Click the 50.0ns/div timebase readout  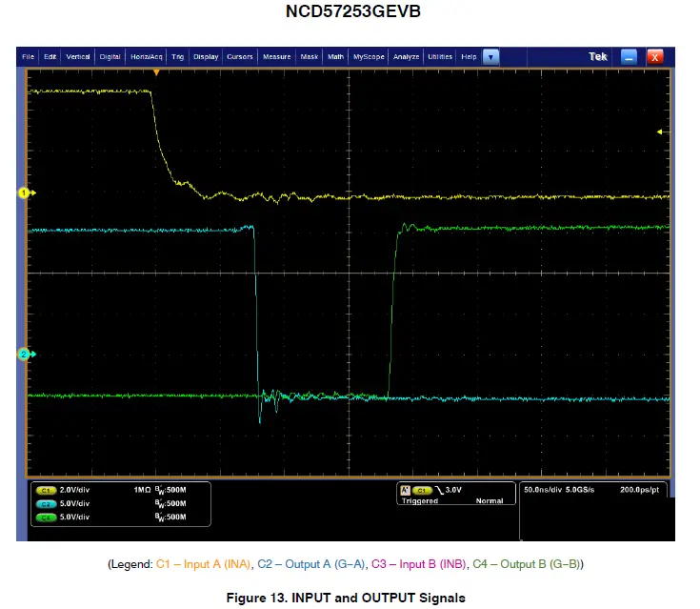[543, 490]
